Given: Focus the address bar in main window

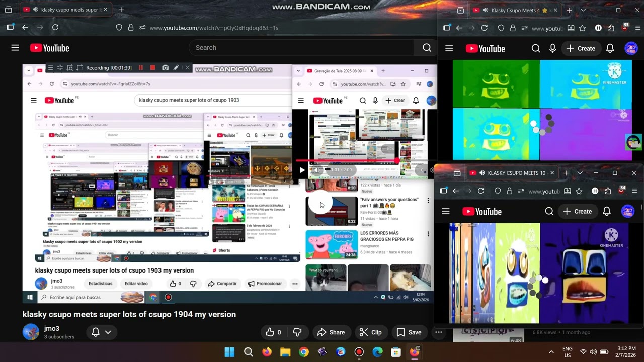Looking at the screenshot, I should (214, 28).
